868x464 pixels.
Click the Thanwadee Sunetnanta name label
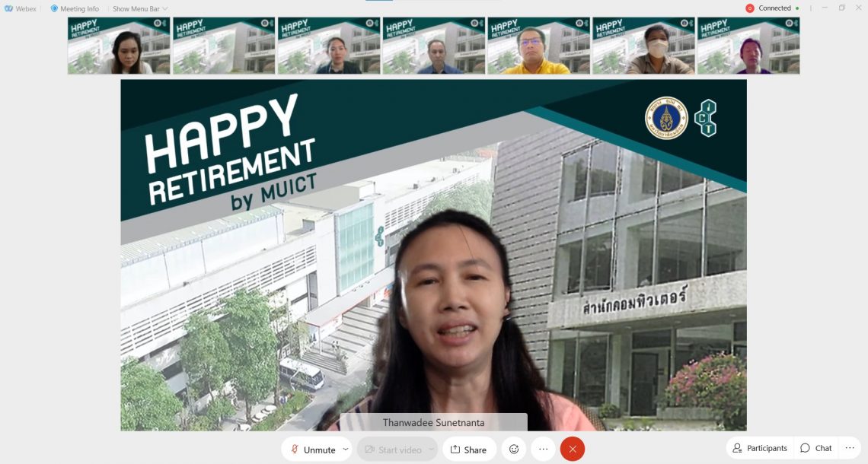coord(433,422)
